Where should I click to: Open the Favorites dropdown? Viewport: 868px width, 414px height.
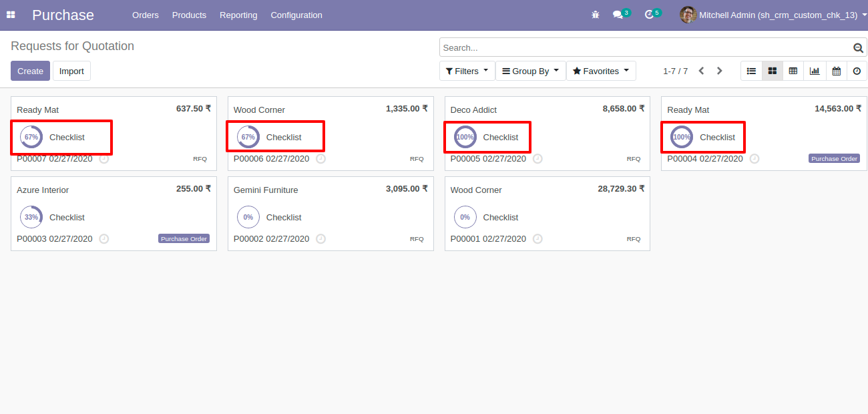tap(601, 71)
